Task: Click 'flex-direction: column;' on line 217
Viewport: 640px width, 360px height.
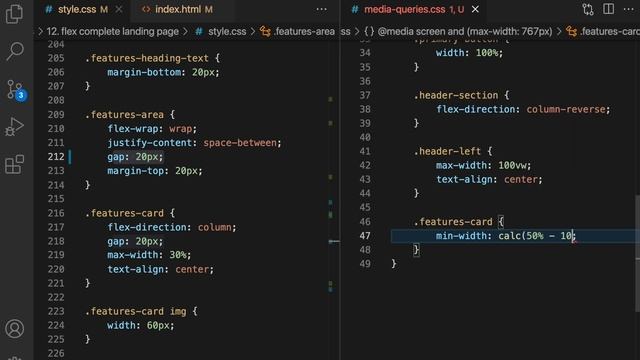Action: click(172, 227)
